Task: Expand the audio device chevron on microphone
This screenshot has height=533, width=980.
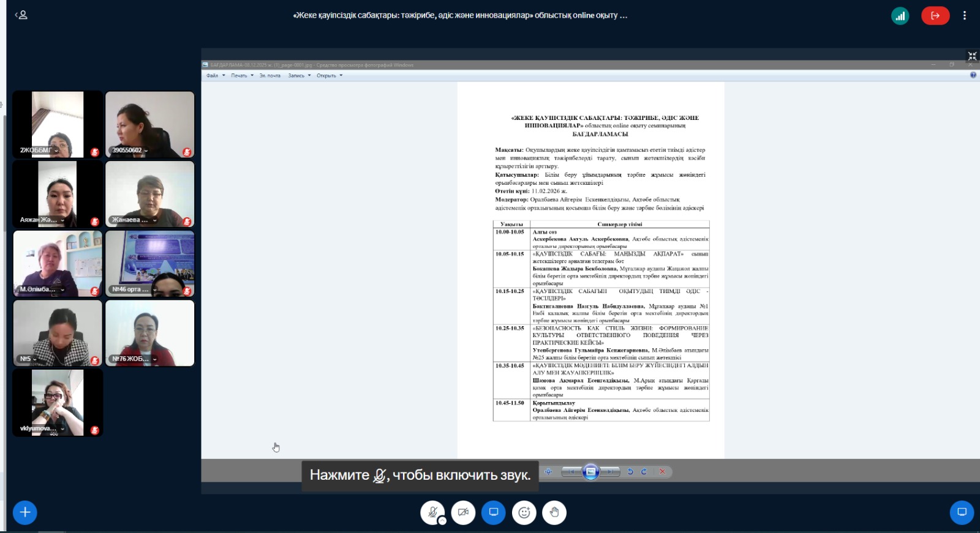Action: tap(442, 521)
